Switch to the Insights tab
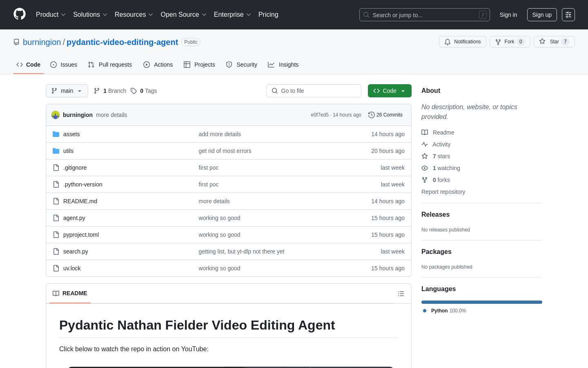The image size is (588, 368). [x=283, y=65]
